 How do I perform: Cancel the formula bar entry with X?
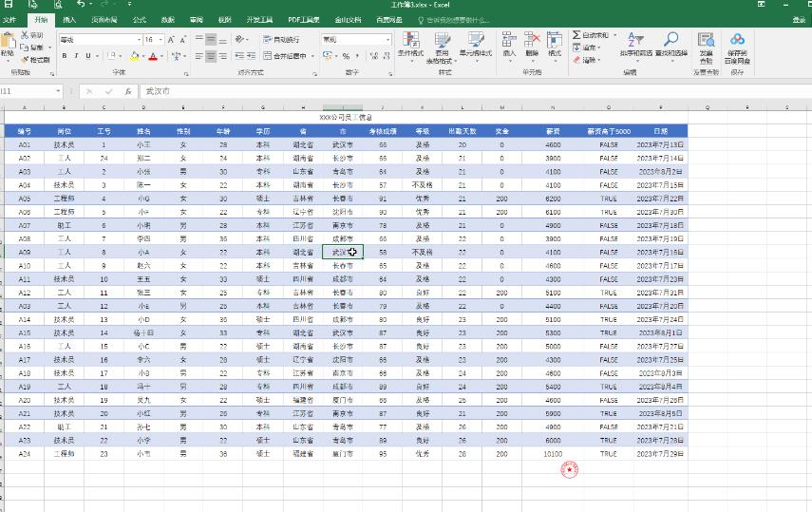(x=89, y=91)
